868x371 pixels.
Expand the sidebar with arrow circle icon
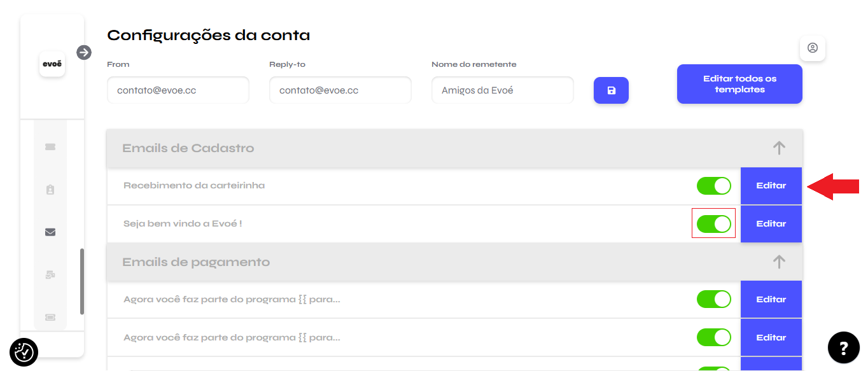(x=84, y=52)
